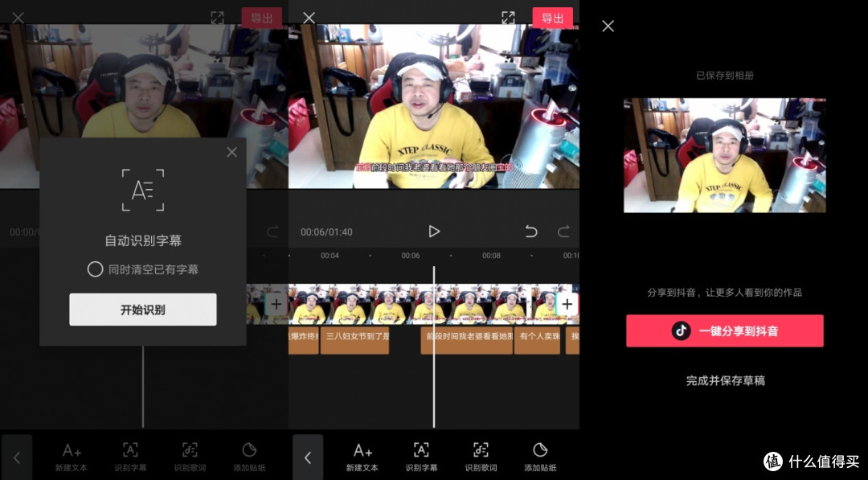Select subtitle clip 三八妇女节到了
This screenshot has width=868, height=480.
tap(355, 340)
